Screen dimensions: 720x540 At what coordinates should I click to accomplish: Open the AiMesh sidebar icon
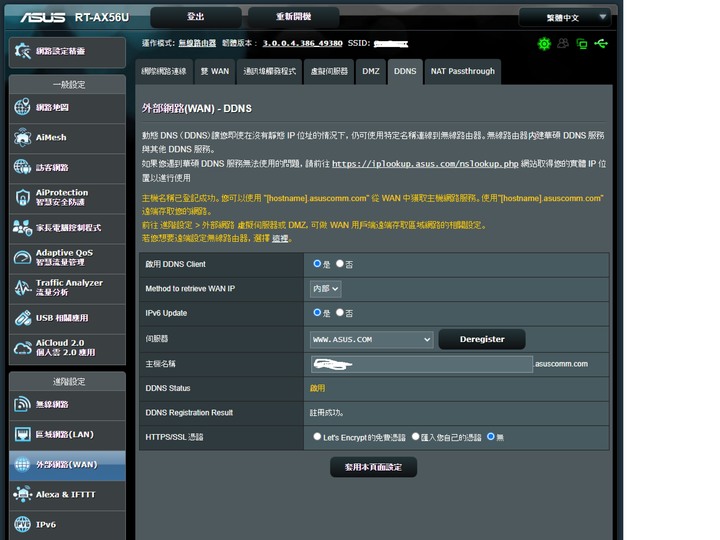click(x=22, y=137)
